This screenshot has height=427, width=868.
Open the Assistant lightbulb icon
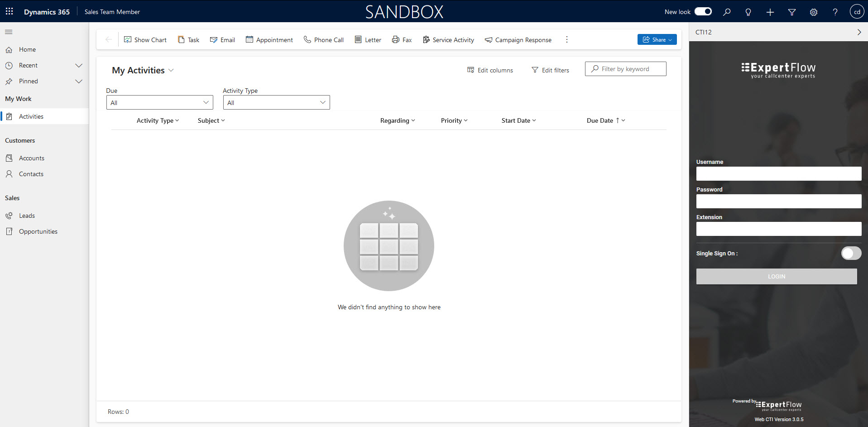click(x=748, y=12)
